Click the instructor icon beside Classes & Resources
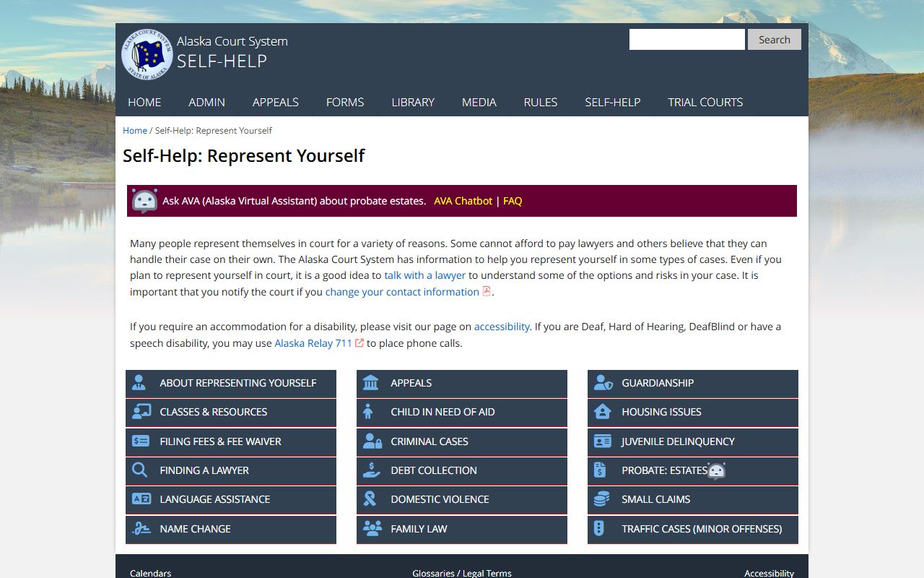 click(x=141, y=412)
